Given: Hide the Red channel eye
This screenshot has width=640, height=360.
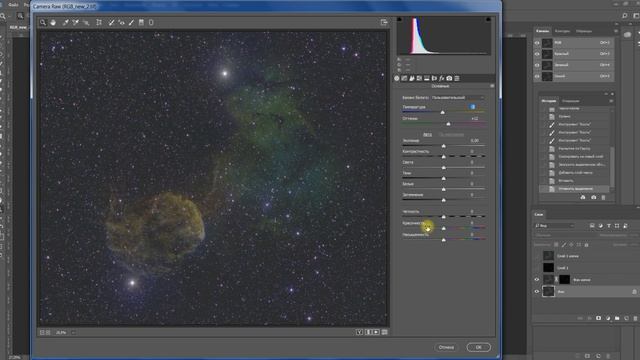Looking at the screenshot, I should (x=537, y=54).
